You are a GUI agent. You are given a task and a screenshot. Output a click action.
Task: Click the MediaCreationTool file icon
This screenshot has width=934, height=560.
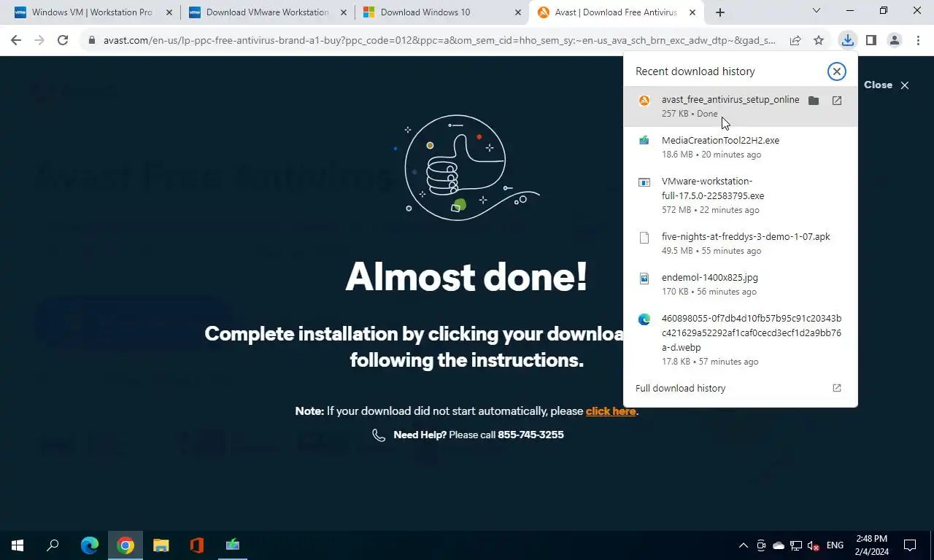click(644, 140)
